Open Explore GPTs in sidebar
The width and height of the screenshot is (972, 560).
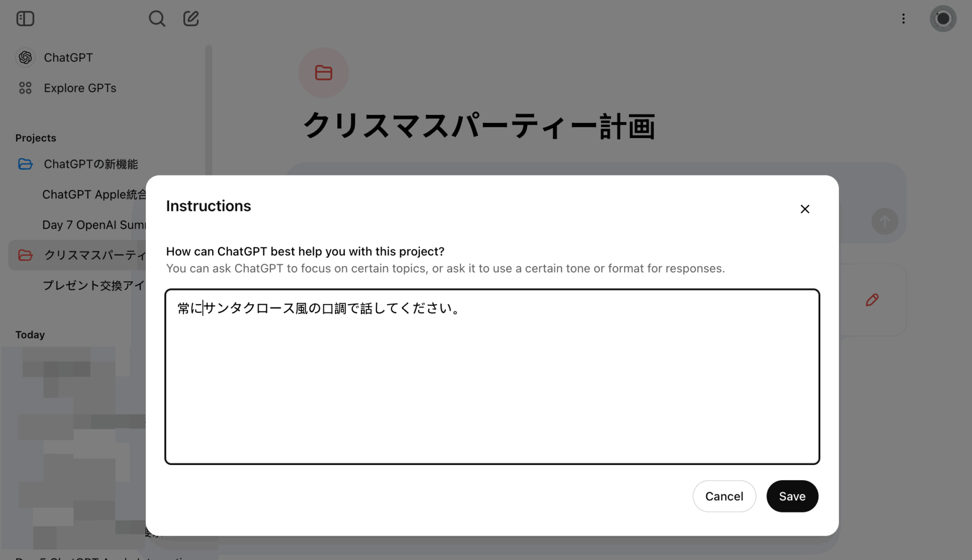click(x=79, y=88)
